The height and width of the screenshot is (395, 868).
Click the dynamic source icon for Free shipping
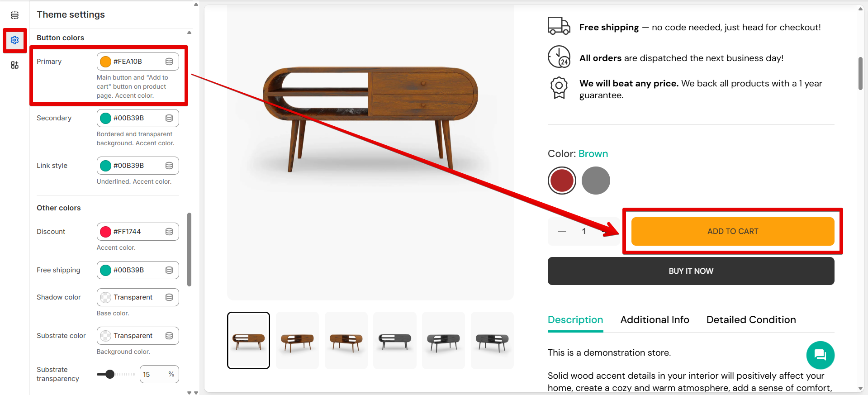[169, 270]
